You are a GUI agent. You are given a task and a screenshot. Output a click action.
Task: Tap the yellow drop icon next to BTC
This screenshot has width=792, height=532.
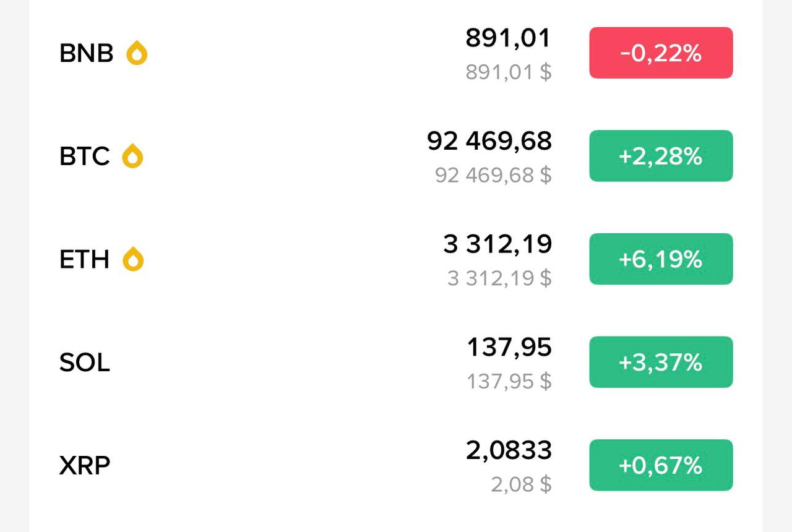point(132,156)
